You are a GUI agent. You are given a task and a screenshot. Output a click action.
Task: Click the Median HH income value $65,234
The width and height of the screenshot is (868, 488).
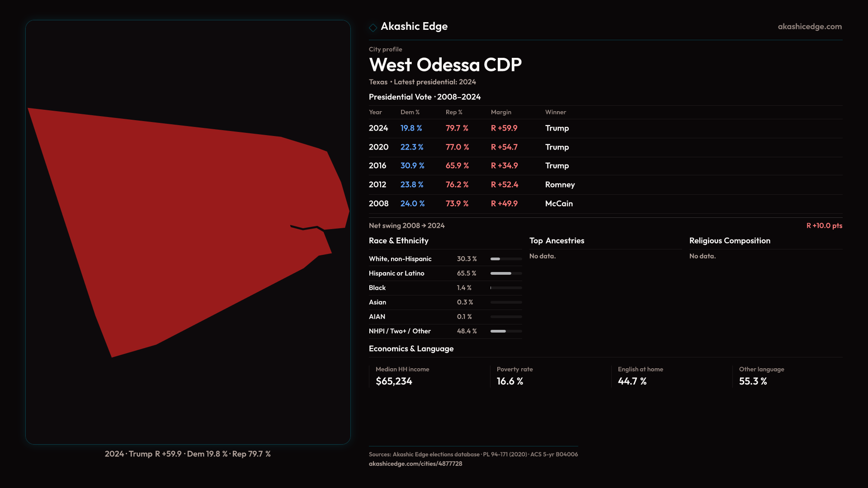click(x=394, y=381)
